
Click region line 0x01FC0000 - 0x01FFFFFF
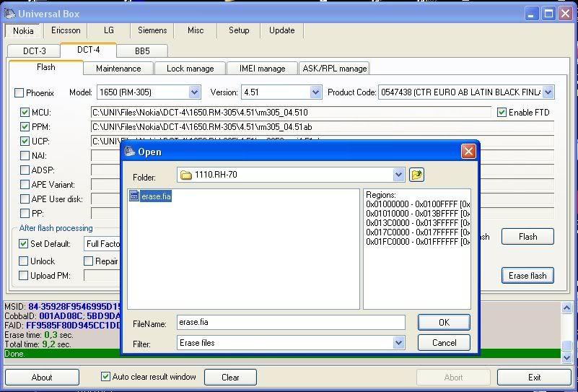click(418, 242)
